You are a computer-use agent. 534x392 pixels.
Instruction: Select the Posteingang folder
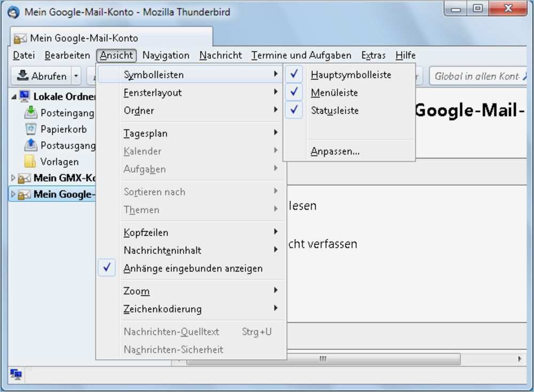click(67, 113)
